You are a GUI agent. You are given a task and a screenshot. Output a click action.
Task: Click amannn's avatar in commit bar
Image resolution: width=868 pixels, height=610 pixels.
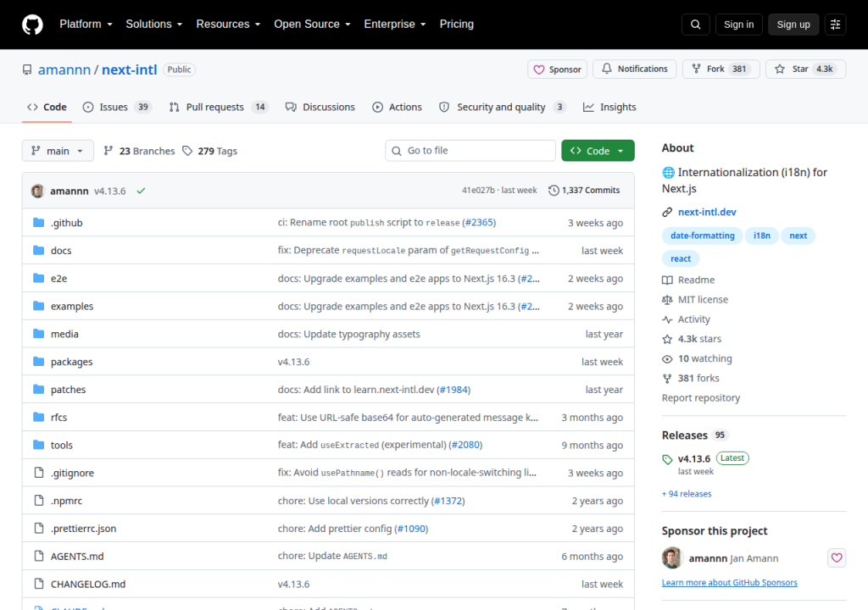tap(37, 191)
